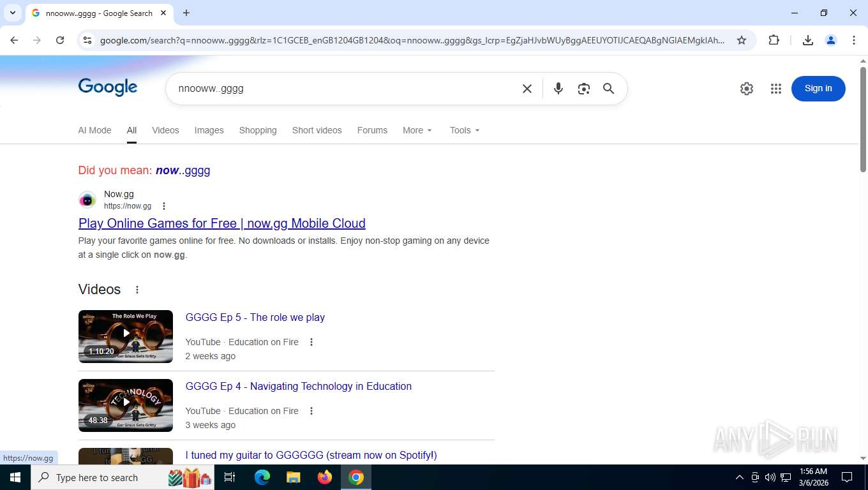Click the Chrome address bar URL
This screenshot has width=868, height=490.
pos(412,40)
